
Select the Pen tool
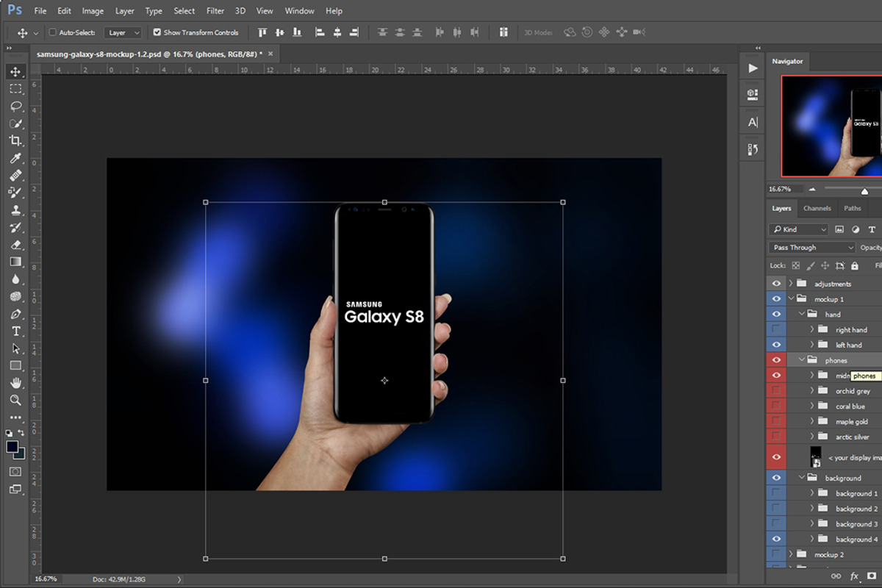(x=15, y=314)
